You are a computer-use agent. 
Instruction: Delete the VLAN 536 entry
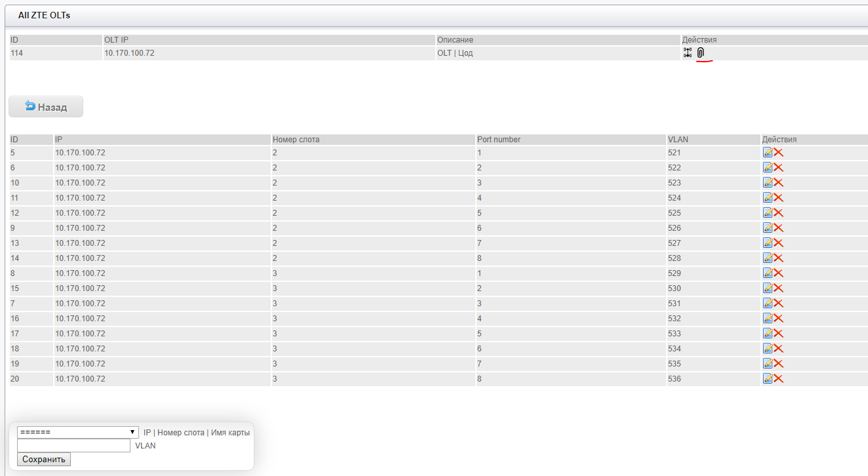[x=779, y=378]
